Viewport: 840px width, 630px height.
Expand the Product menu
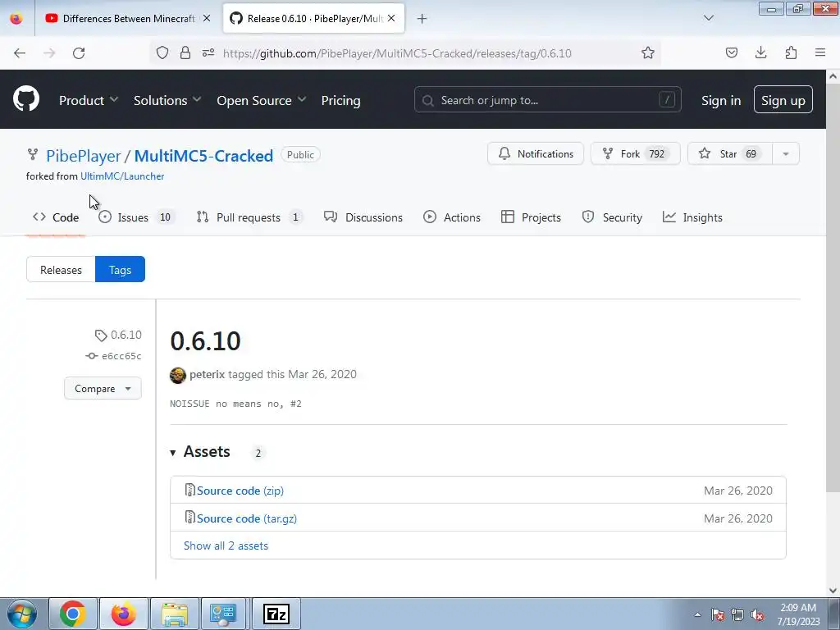[89, 100]
